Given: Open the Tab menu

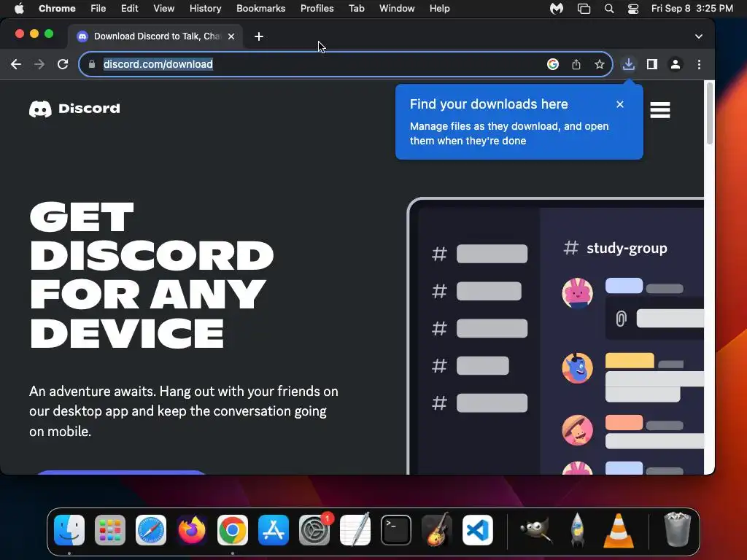Looking at the screenshot, I should click(356, 8).
